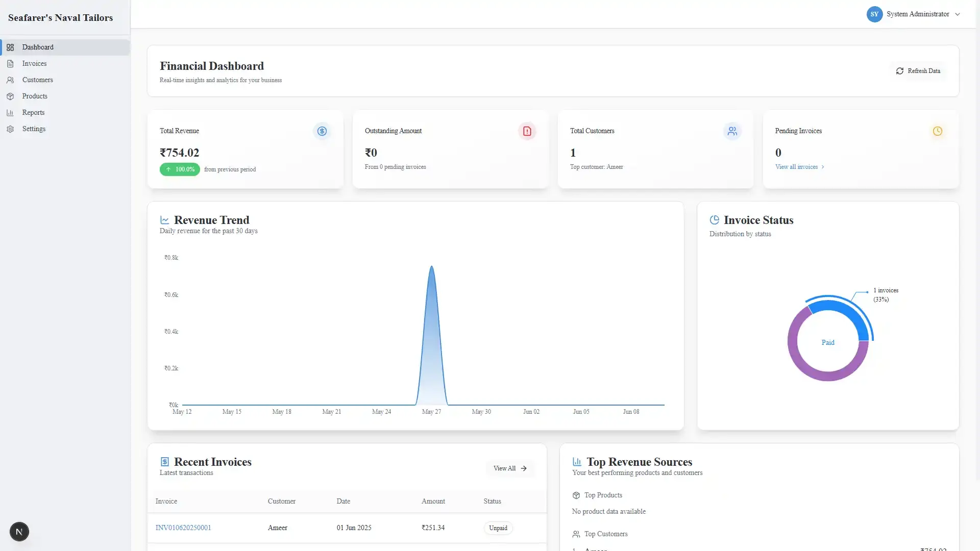
Task: Open the Customers menu item
Action: [65, 80]
